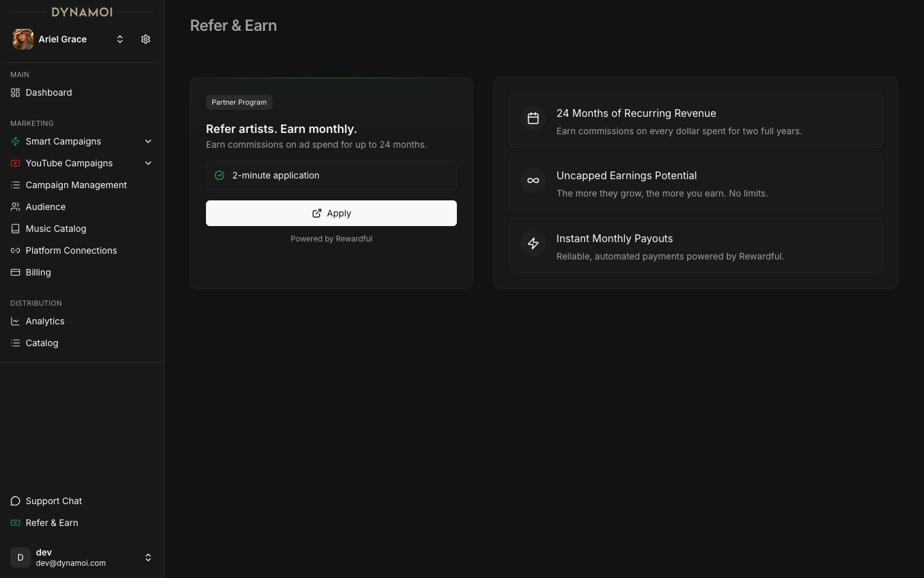Screen dimensions: 924x578
Task: Open the Catalog section under Distribution
Action: pos(42,343)
